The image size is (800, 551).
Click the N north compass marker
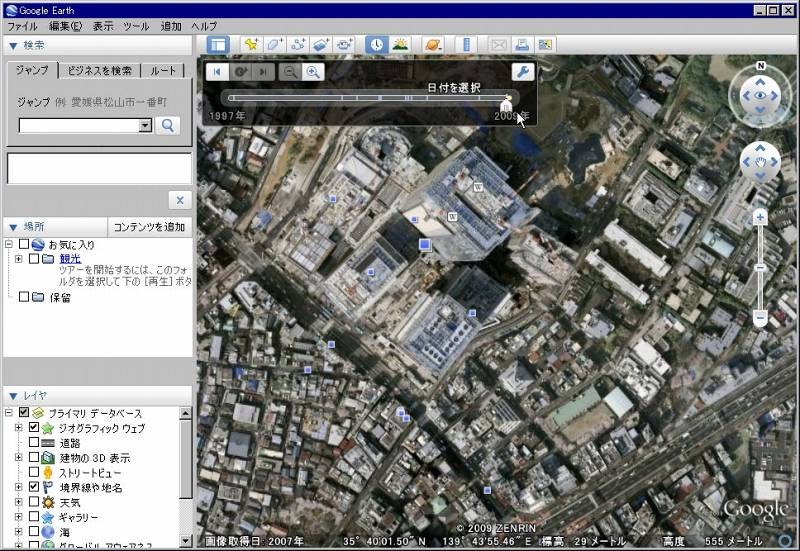(x=760, y=65)
